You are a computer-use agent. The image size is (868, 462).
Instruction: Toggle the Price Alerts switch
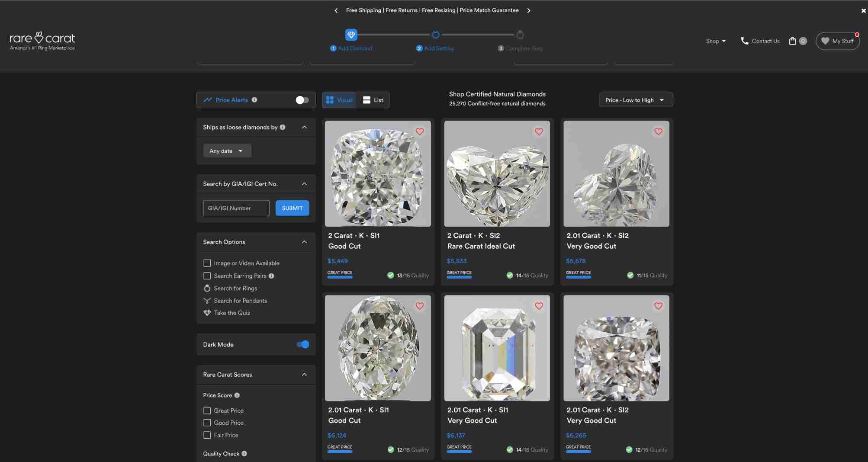pyautogui.click(x=302, y=100)
